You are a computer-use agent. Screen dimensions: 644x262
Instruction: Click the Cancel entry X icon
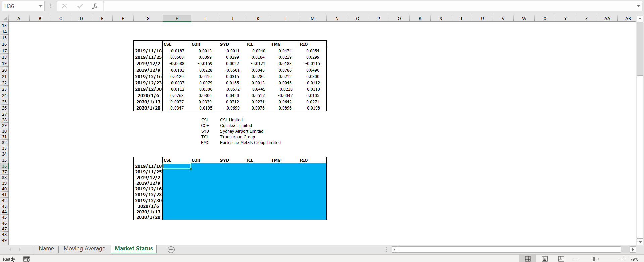coord(64,6)
